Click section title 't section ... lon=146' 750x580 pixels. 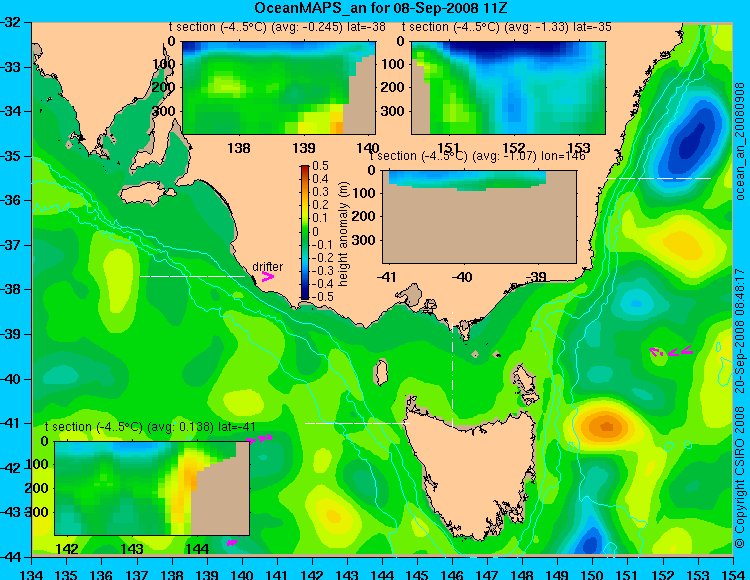(x=478, y=156)
